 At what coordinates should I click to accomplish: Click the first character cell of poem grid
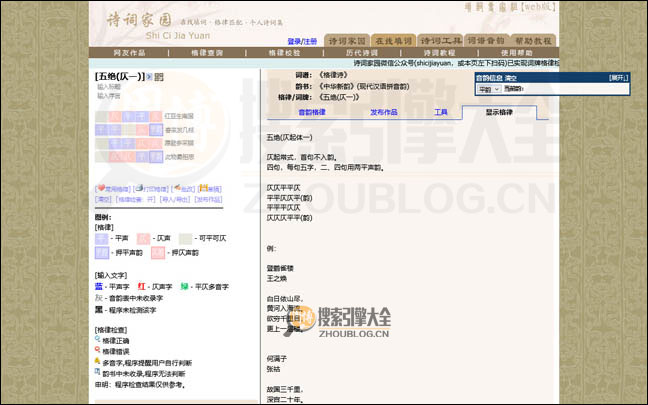(x=101, y=117)
